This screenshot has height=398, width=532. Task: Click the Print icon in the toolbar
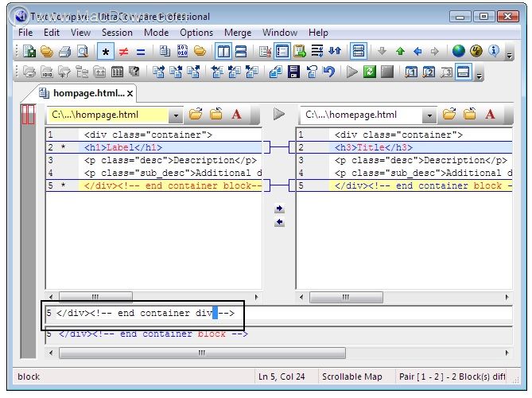(x=64, y=51)
